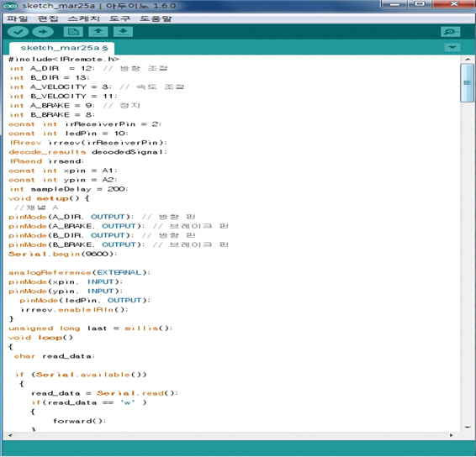Viewport: 476px width, 457px height.
Task: Click 'const int ledPin = 10;' line
Action: tap(69, 134)
